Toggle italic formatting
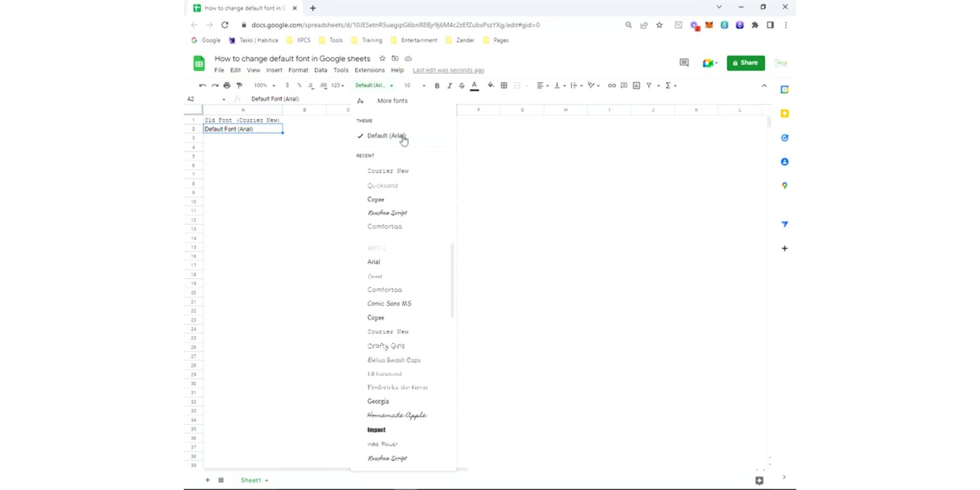 (x=449, y=86)
